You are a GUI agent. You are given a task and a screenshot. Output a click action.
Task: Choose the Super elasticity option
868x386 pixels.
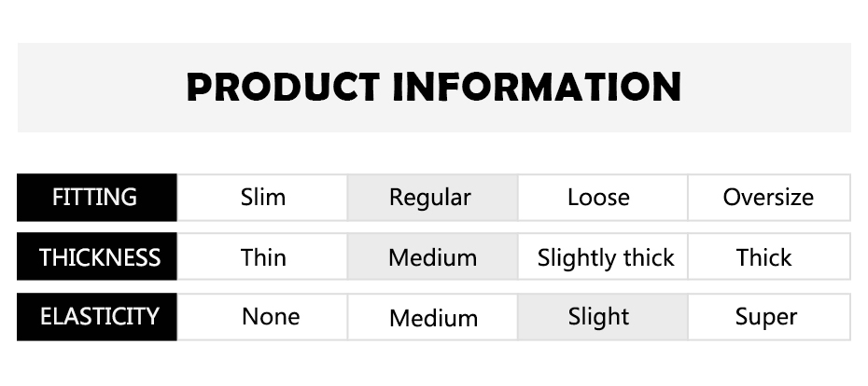[x=765, y=317]
